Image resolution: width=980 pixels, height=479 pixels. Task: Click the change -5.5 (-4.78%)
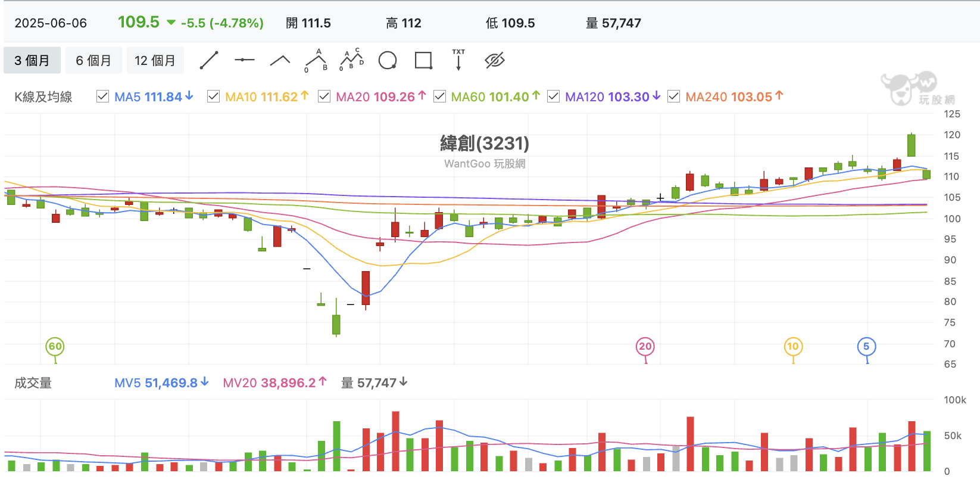coord(222,23)
